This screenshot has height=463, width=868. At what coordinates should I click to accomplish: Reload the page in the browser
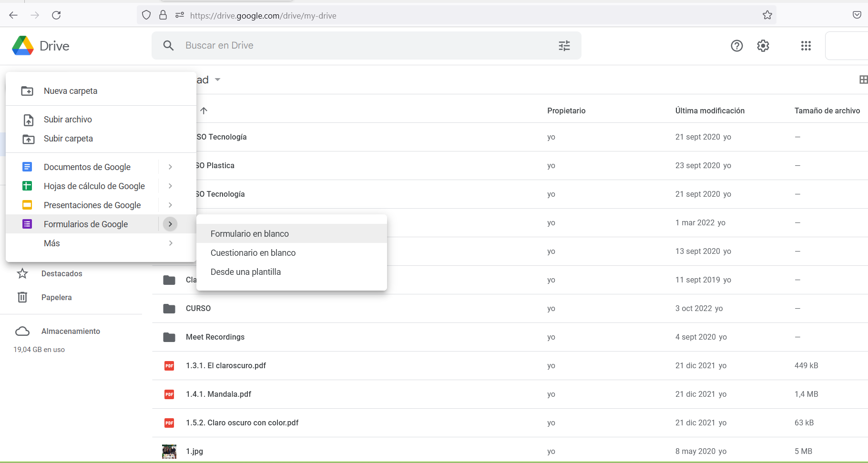56,15
